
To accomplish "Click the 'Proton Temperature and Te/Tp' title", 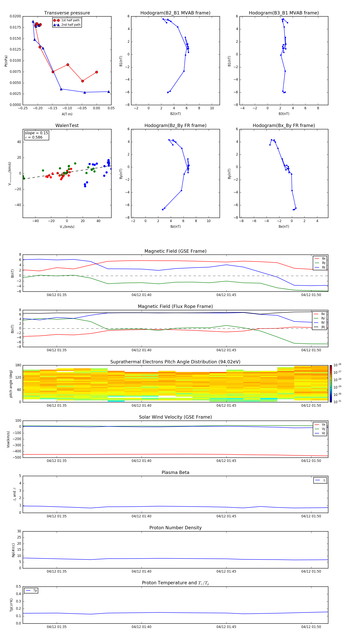I will tap(175, 583).
